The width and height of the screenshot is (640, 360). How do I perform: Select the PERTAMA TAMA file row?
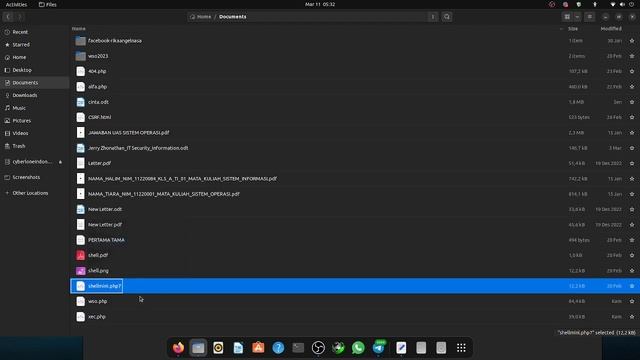point(354,240)
